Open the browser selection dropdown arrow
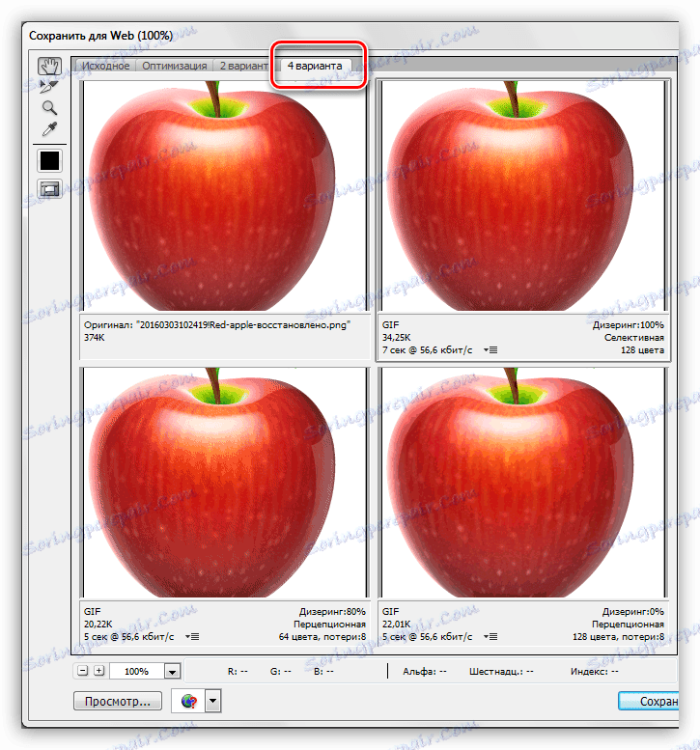 [x=213, y=701]
